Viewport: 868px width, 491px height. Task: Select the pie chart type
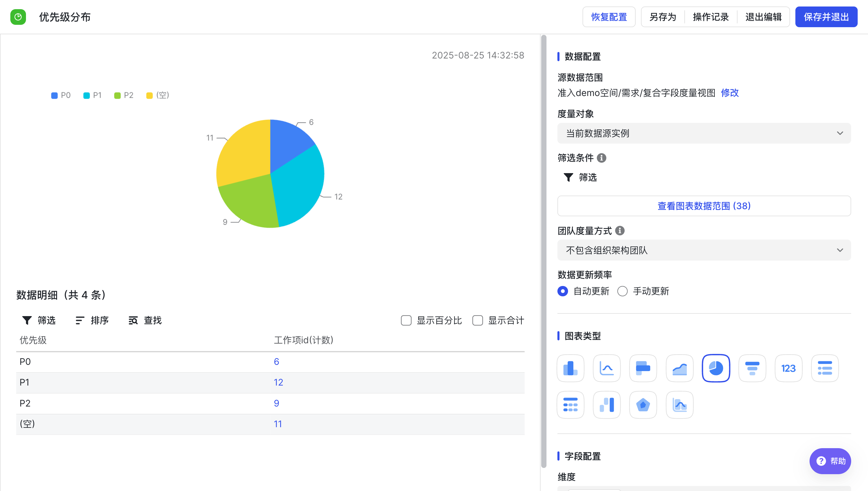point(716,368)
